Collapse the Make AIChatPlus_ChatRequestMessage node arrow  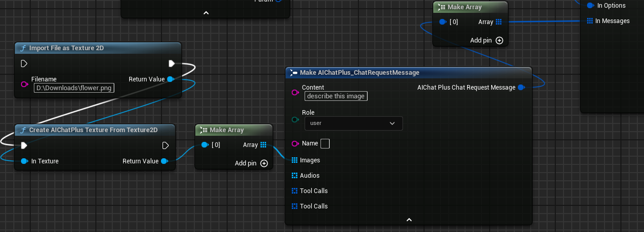pyautogui.click(x=409, y=220)
